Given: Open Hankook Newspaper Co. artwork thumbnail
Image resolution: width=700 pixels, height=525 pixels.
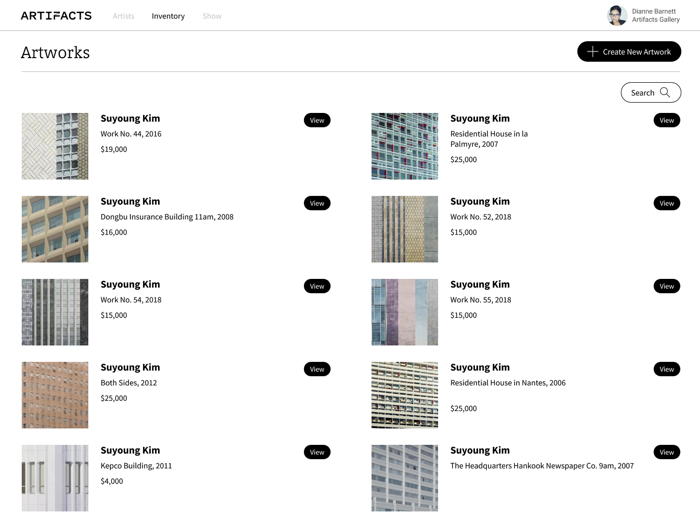Looking at the screenshot, I should [404, 478].
